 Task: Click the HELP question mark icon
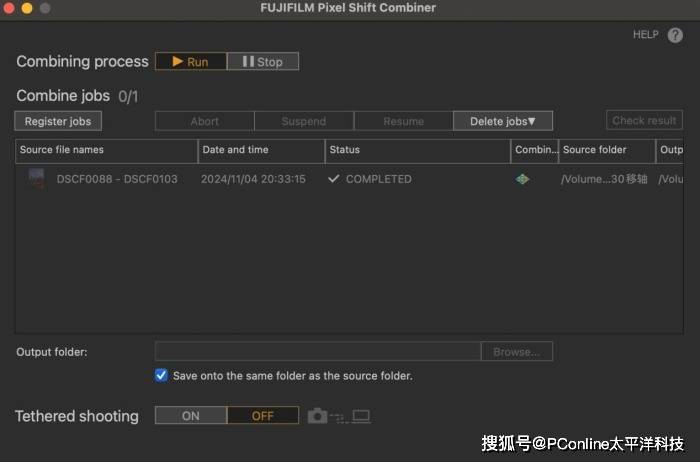coord(675,35)
